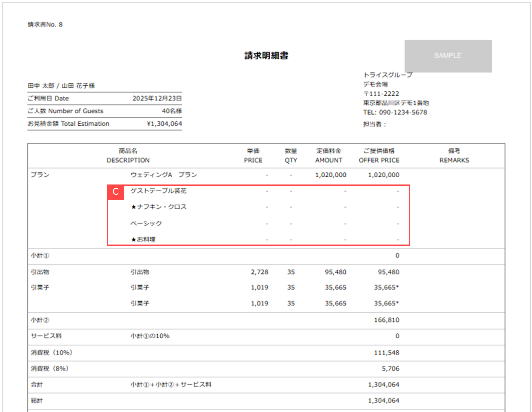Click the 小計② subtotal value 166,810
The width and height of the screenshot is (532, 412).
(x=386, y=320)
